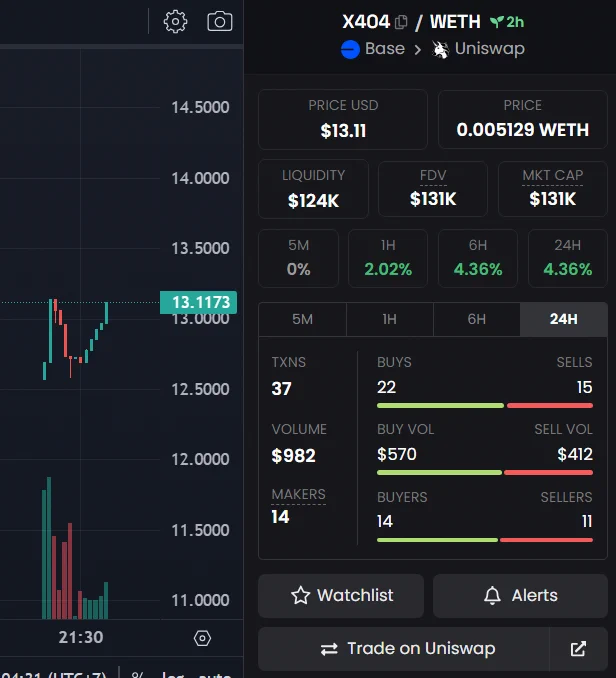
Task: Click the blue Base chain logo
Action: 350,49
